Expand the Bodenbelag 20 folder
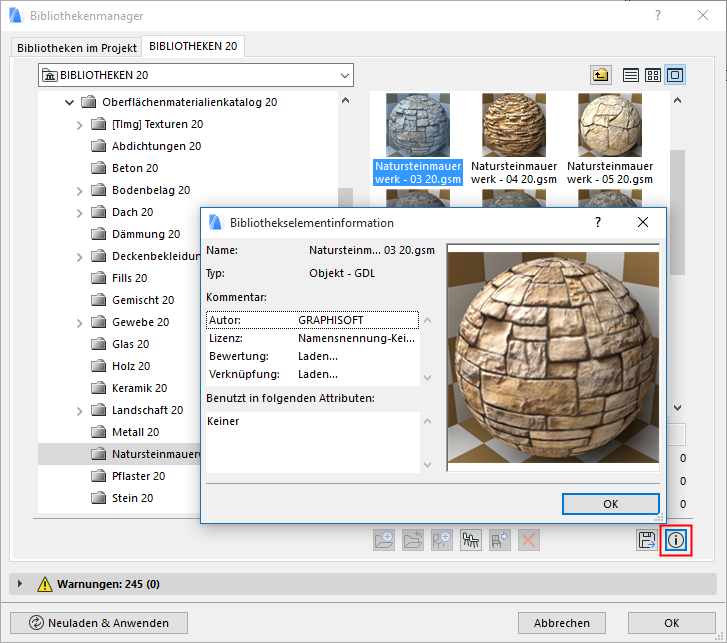 coord(80,190)
